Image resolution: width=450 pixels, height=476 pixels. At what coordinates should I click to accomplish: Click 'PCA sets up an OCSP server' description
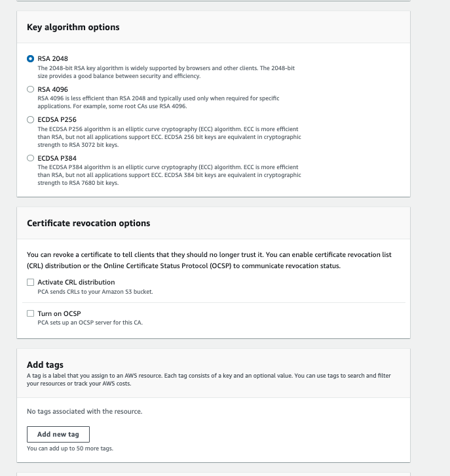[x=90, y=323]
